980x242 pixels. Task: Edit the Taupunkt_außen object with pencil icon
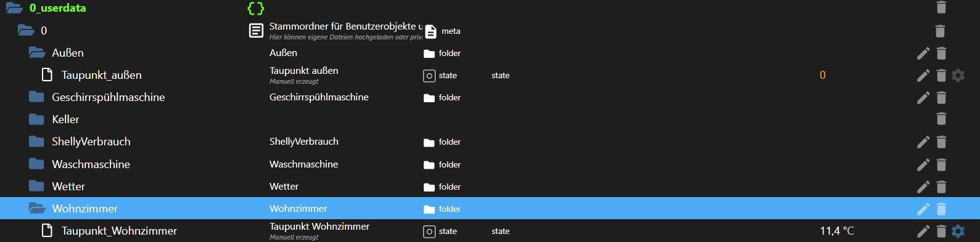click(923, 76)
